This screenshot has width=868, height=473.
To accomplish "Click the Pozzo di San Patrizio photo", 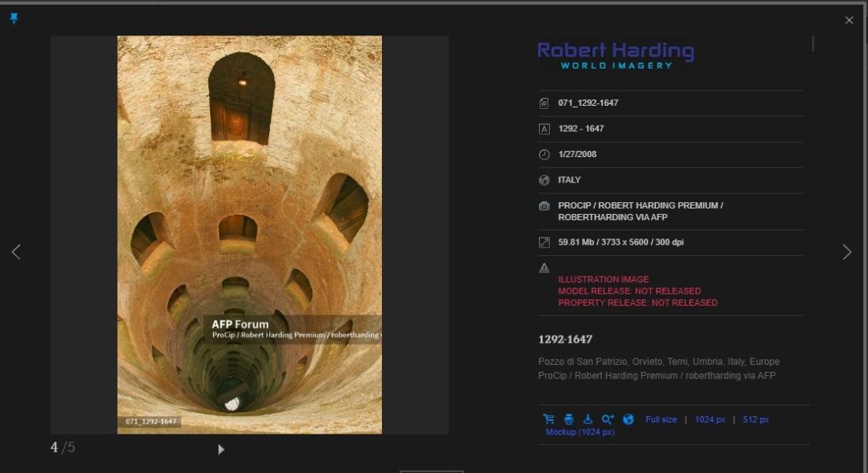I will point(249,235).
